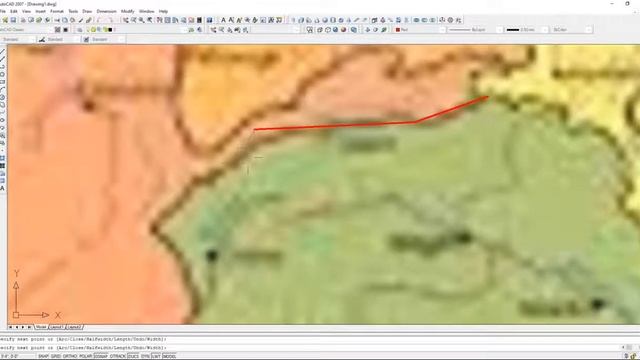This screenshot has height=360, width=640.
Task: Click the Zoom Previous icon
Action: click(x=150, y=20)
